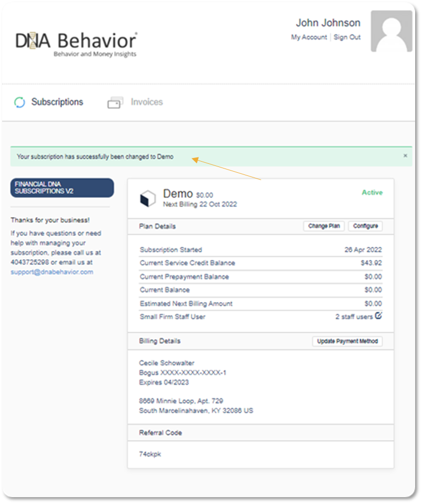
Task: Click the user avatar placeholder image
Action: (391, 31)
